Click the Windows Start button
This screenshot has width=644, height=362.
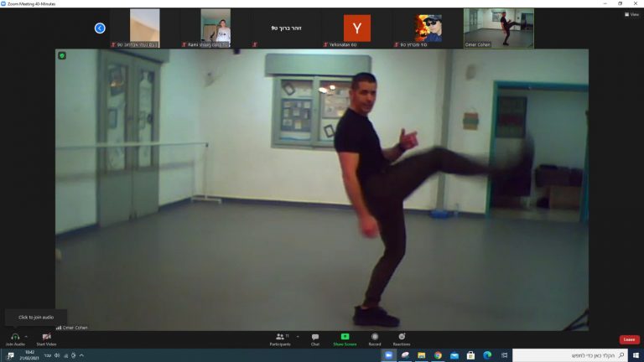pyautogui.click(x=635, y=355)
